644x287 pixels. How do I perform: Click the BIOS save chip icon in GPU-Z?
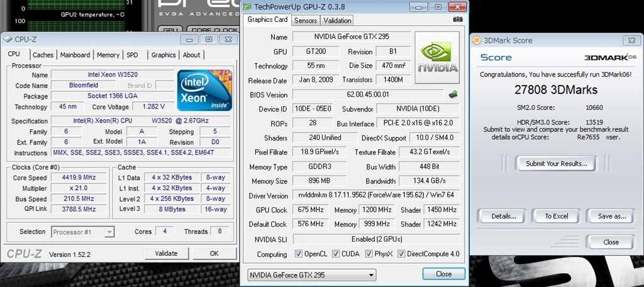pos(453,94)
